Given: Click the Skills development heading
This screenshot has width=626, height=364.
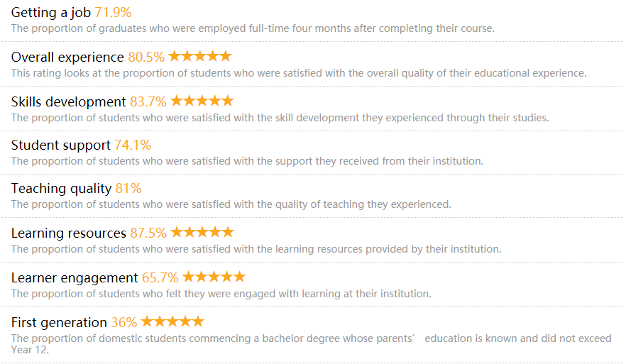Looking at the screenshot, I should point(68,102).
